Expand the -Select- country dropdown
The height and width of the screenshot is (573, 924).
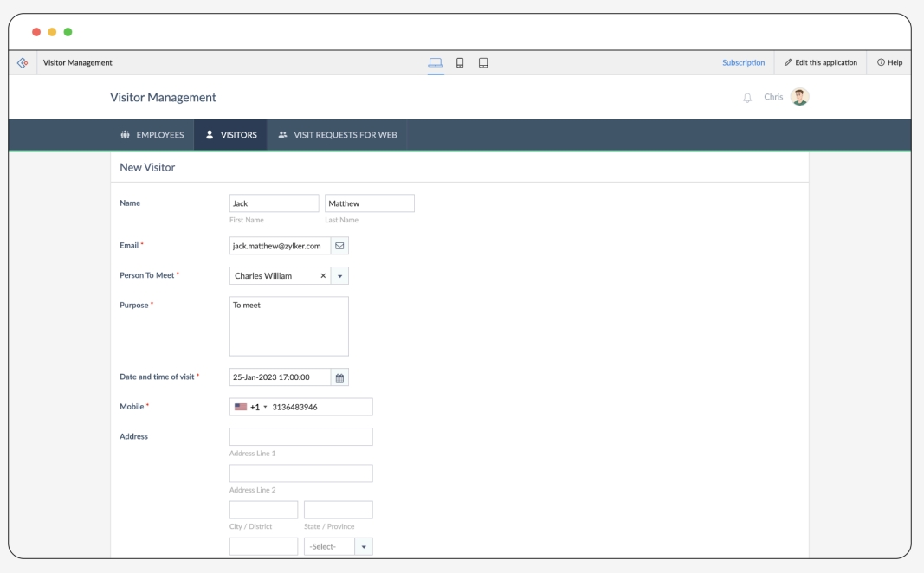click(362, 546)
